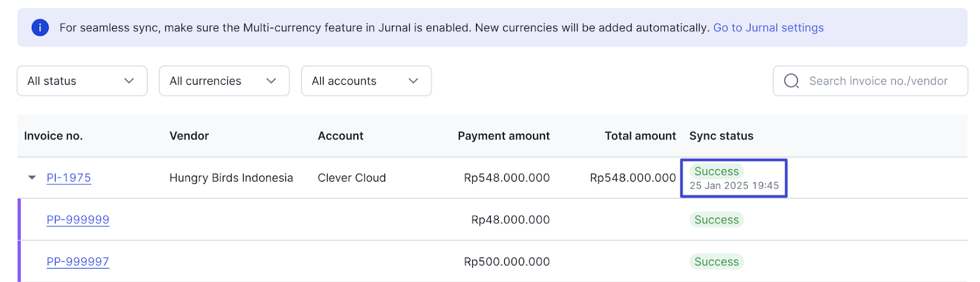Open Go to Jurnal settings link
The image size is (980, 282).
[x=768, y=28]
